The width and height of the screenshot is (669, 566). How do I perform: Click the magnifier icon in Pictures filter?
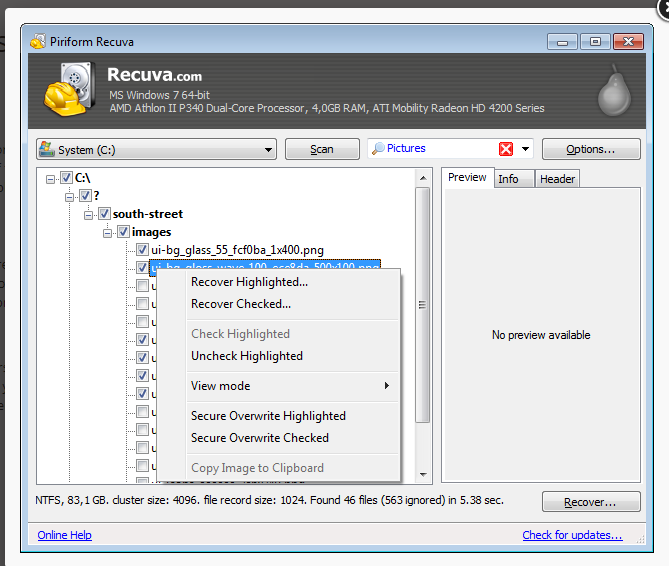(378, 148)
